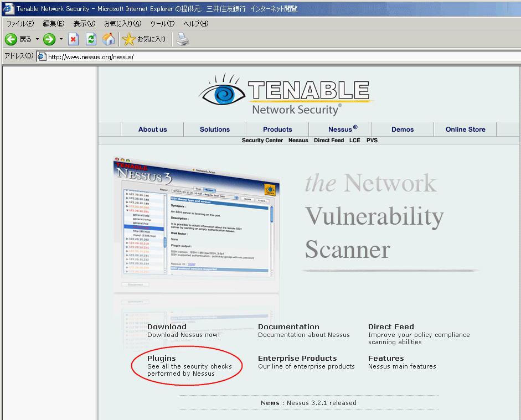
Task: Open the Solutions navigation tab
Action: (215, 129)
